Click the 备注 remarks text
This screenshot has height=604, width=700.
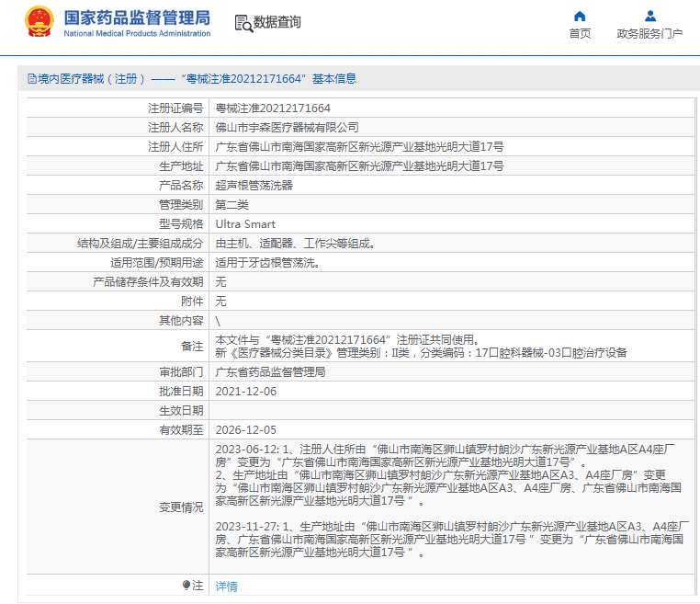point(421,347)
